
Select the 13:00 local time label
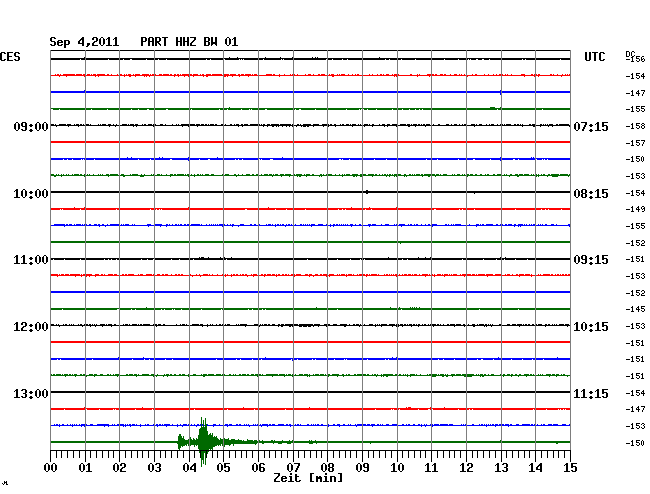tap(31, 393)
